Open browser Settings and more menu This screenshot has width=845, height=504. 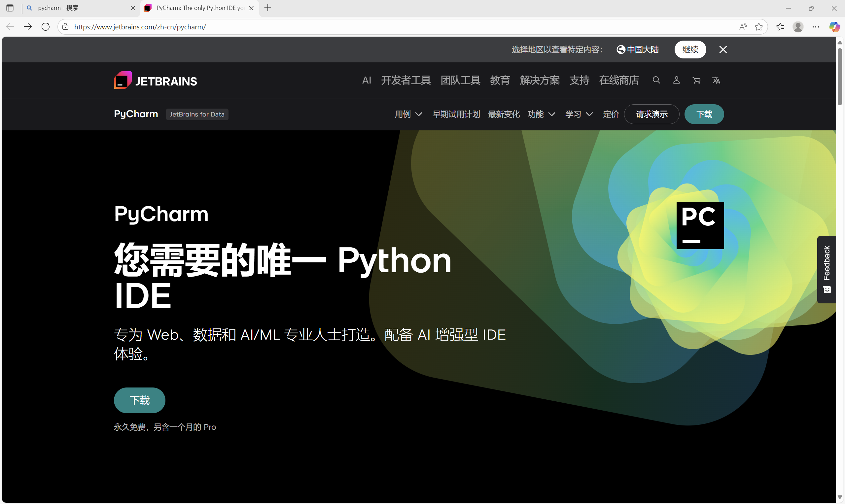(x=816, y=27)
